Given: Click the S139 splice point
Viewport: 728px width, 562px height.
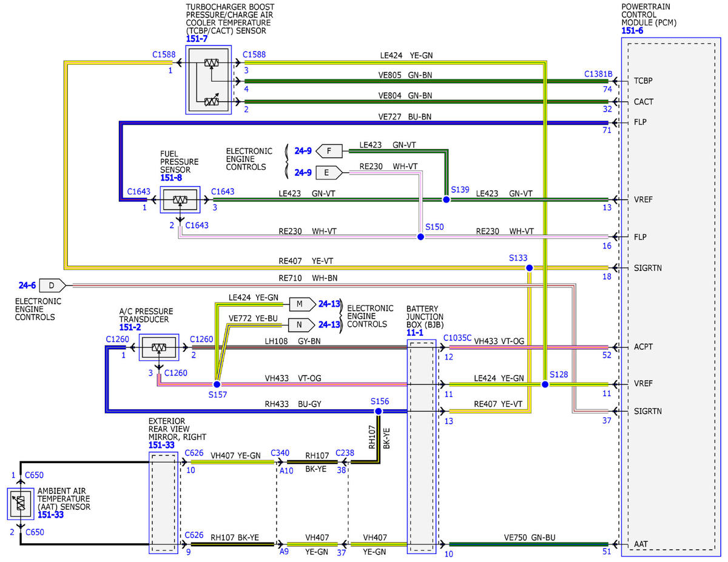Looking at the screenshot, I should click(446, 199).
